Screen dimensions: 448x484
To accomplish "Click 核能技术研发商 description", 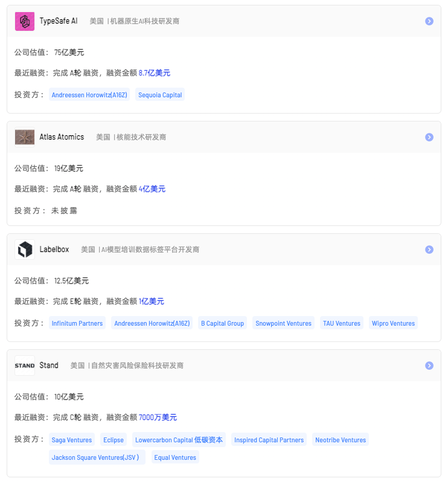I will (x=141, y=137).
